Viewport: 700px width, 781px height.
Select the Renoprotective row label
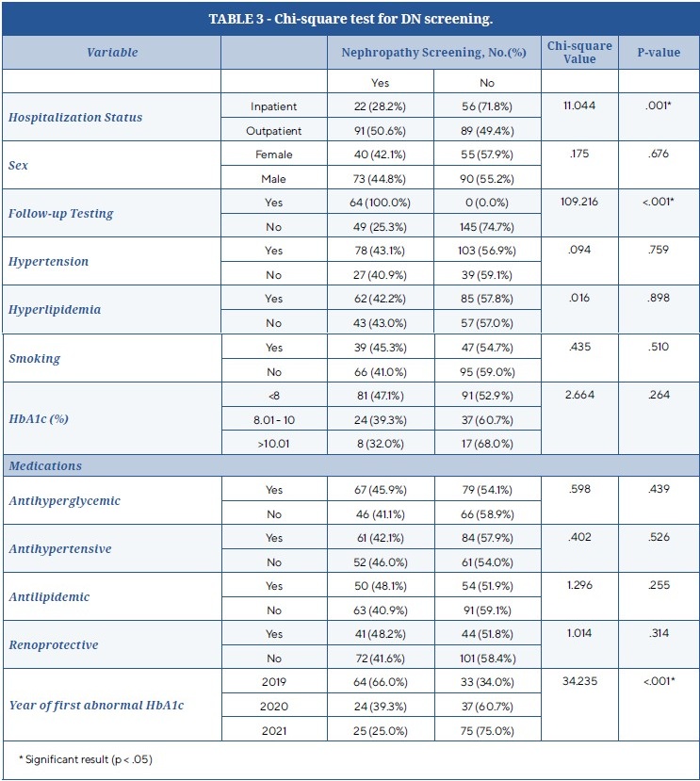point(54,645)
